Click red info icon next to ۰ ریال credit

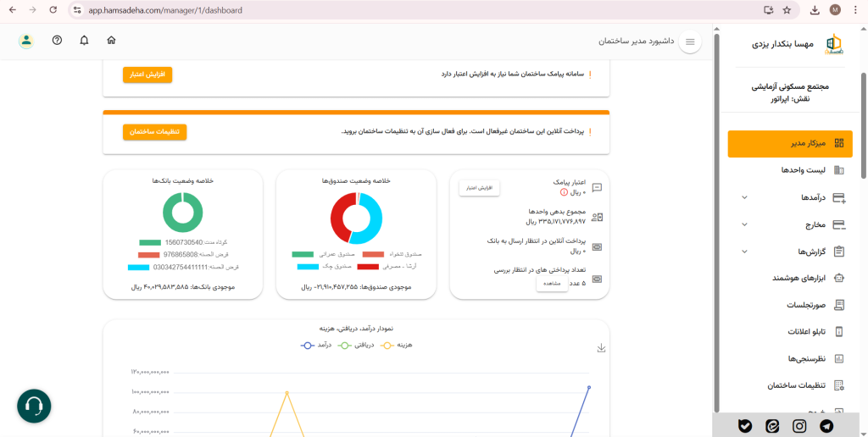[x=564, y=192]
